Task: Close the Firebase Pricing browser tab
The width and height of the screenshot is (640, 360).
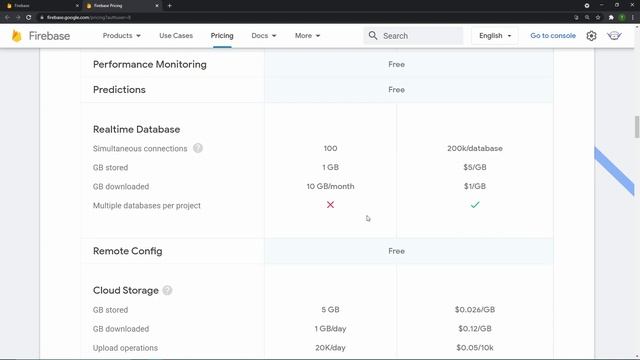Action: pyautogui.click(x=157, y=6)
